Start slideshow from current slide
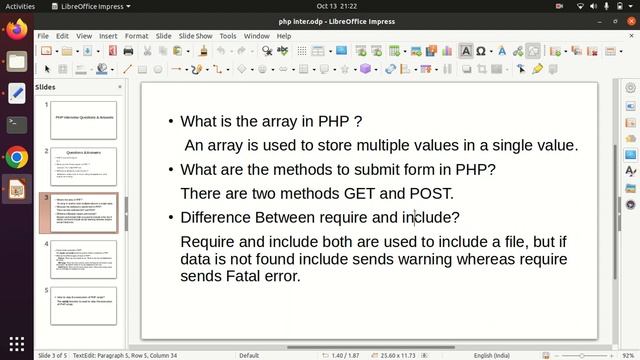 coord(376,51)
